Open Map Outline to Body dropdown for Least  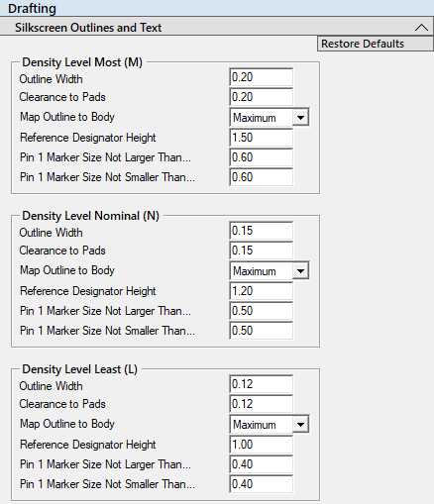click(301, 425)
